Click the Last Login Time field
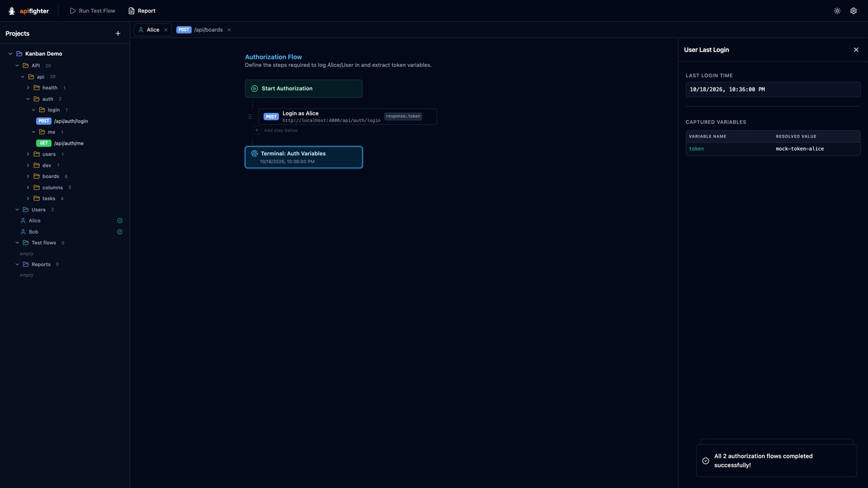The width and height of the screenshot is (868, 488). tap(773, 89)
